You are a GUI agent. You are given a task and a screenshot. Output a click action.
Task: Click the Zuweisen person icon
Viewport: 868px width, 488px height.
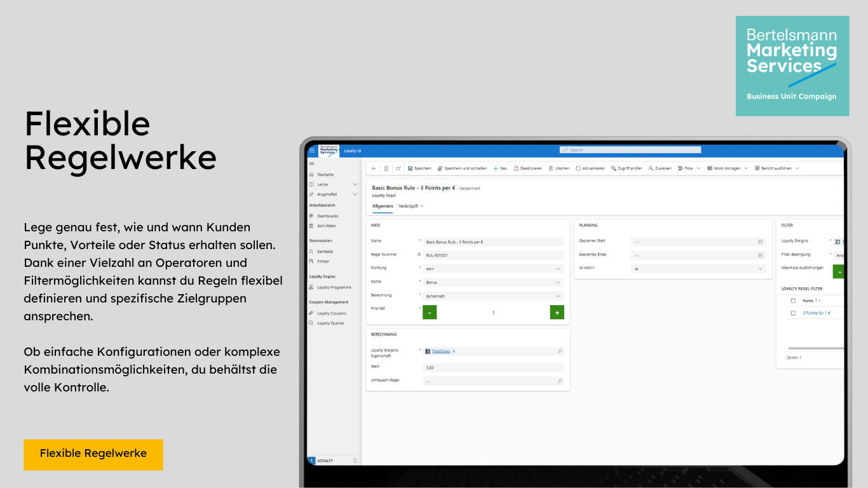tap(651, 168)
